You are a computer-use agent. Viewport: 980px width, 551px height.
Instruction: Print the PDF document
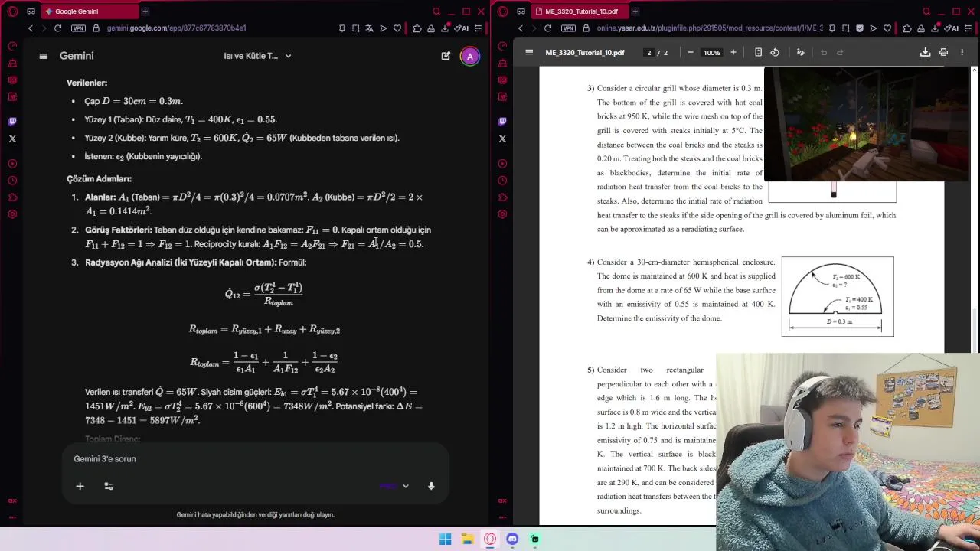943,52
